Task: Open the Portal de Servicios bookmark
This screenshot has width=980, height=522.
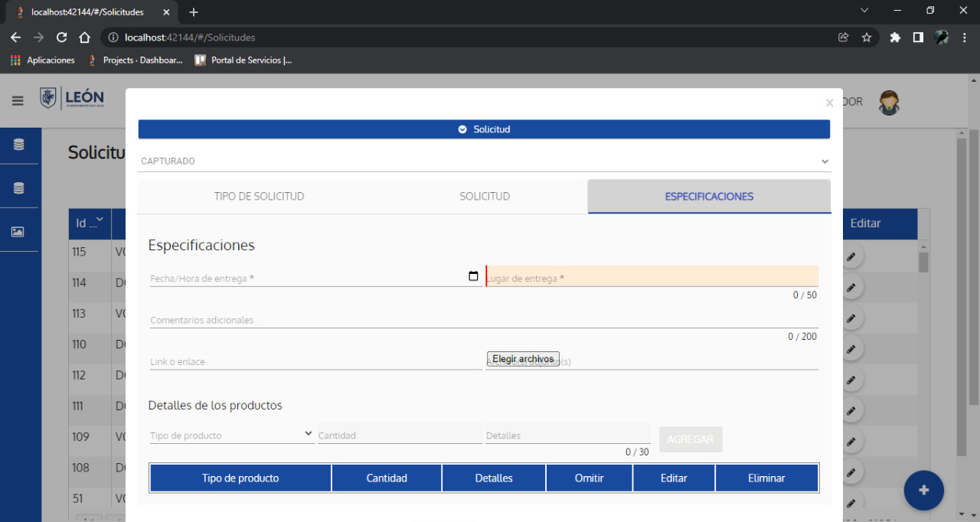Action: [x=243, y=60]
